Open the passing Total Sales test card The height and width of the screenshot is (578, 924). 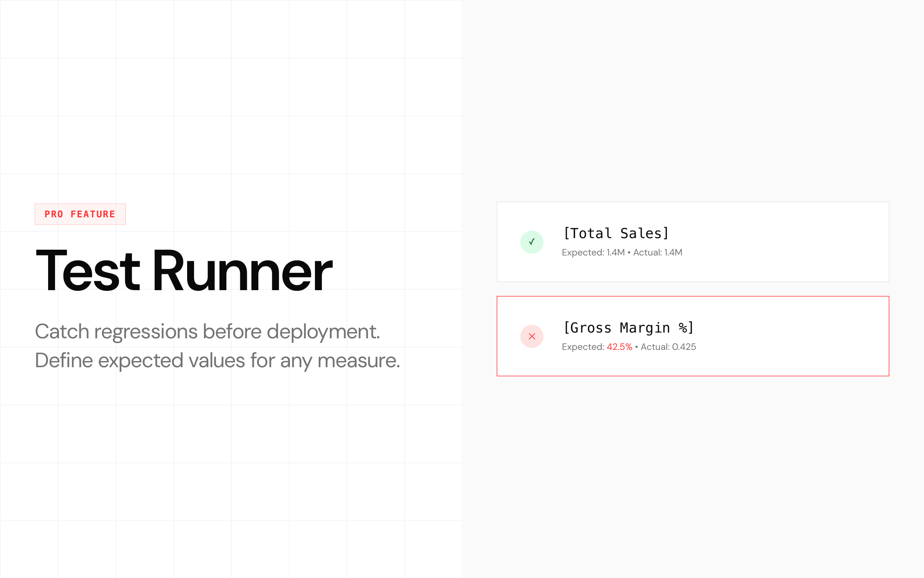point(770,242)
